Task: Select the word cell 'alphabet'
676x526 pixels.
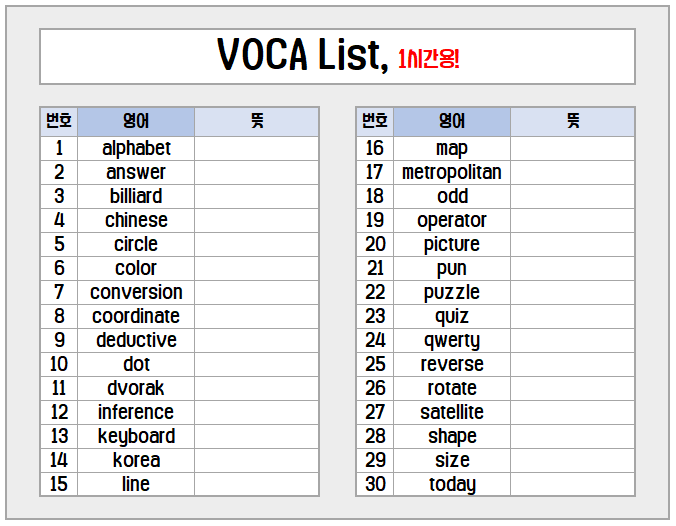Action: click(136, 148)
